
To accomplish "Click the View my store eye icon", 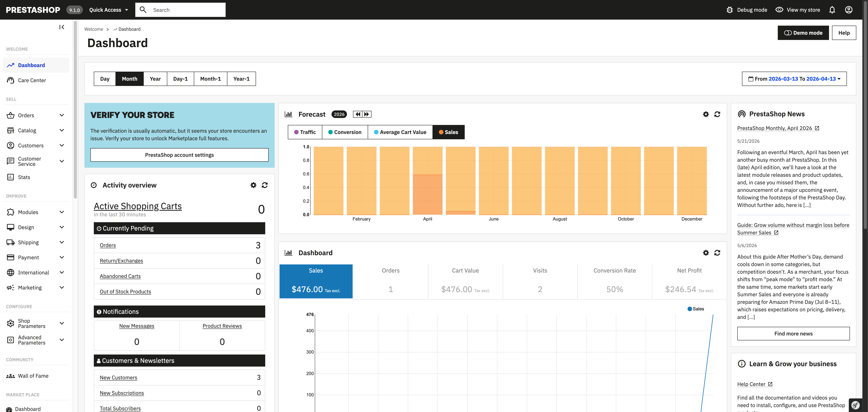I will pyautogui.click(x=779, y=10).
